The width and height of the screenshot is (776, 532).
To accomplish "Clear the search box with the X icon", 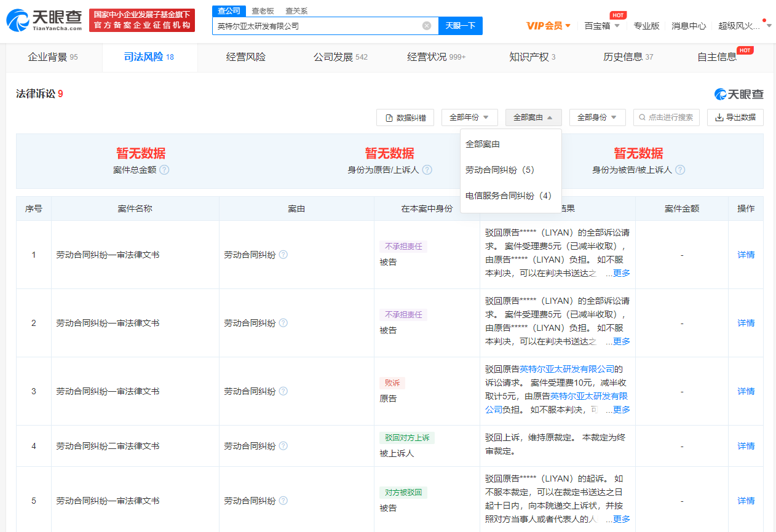I will pyautogui.click(x=427, y=26).
